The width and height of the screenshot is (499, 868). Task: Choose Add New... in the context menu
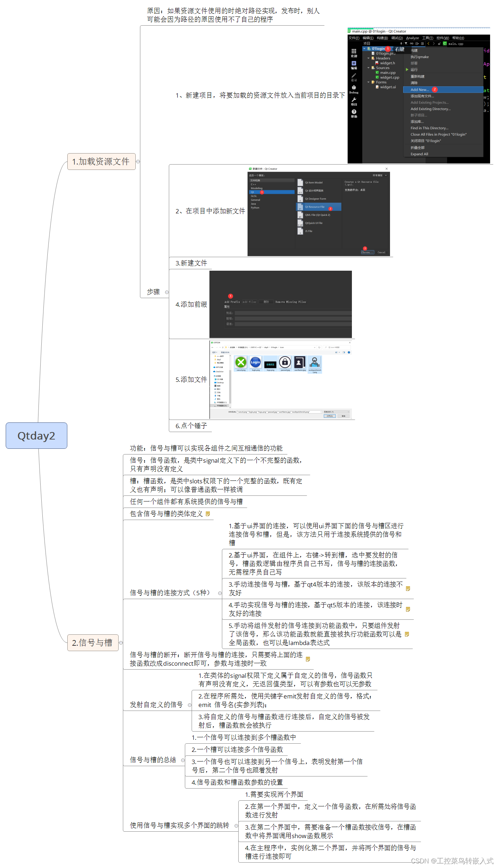point(443,90)
